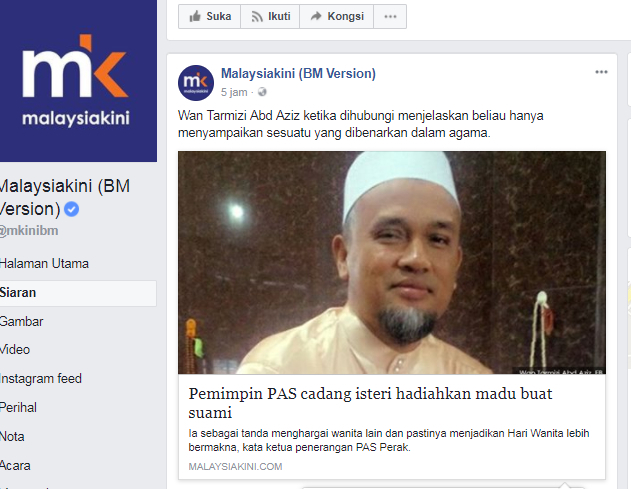Screen dimensions: 631x489
Task: Click the 5 jam post timestamp
Action: [x=234, y=92]
